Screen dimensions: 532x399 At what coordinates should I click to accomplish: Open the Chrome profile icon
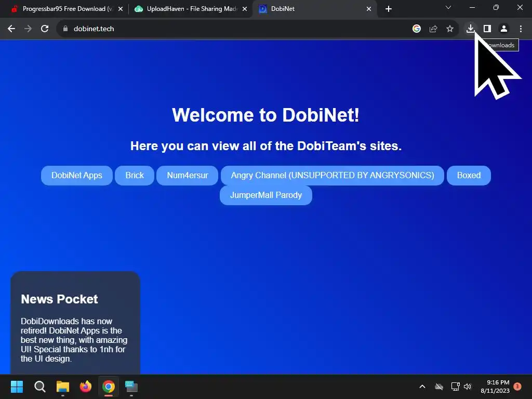click(x=504, y=29)
